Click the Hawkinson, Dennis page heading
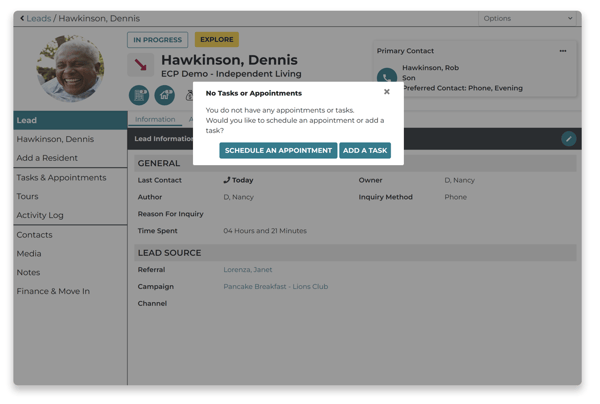This screenshot has width=600, height=404. point(229,60)
